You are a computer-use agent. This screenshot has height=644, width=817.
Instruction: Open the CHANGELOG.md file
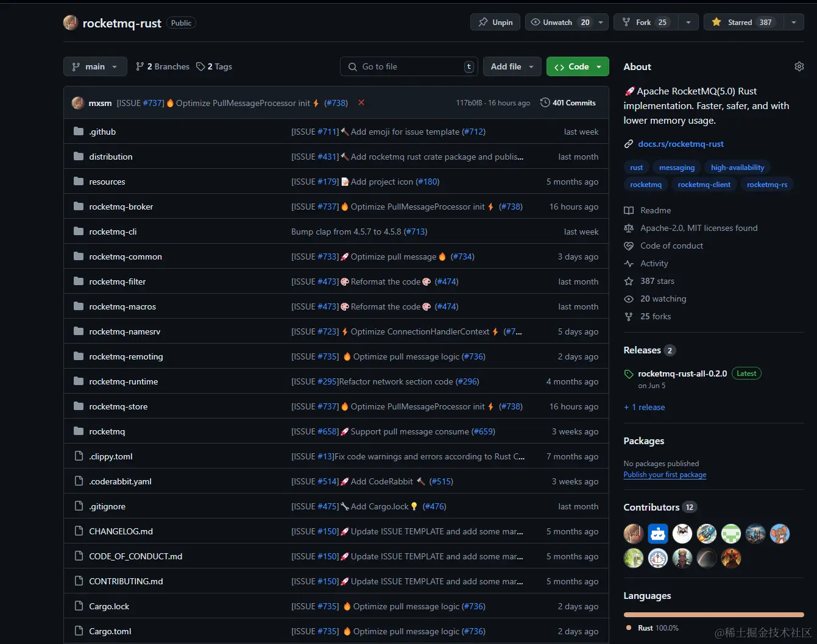click(121, 531)
